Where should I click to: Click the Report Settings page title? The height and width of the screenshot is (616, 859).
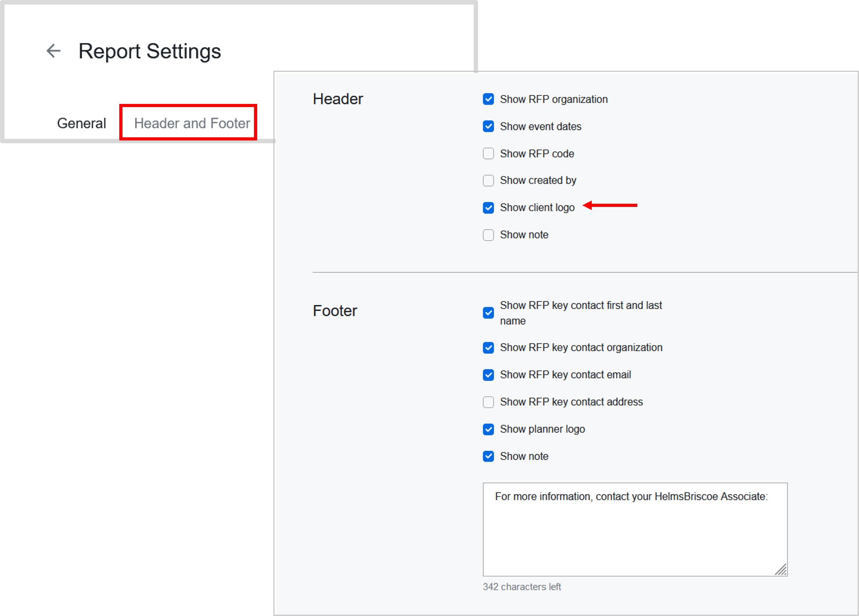click(x=150, y=51)
